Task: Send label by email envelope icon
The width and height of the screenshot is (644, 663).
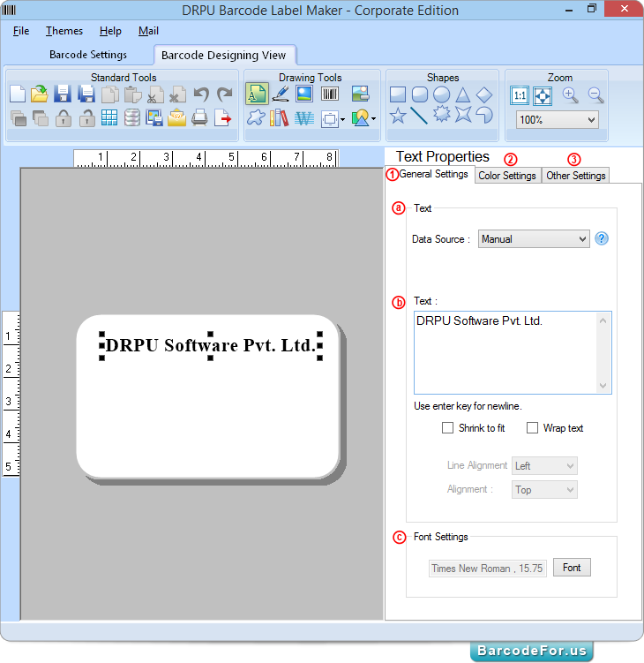Action: pos(176,118)
